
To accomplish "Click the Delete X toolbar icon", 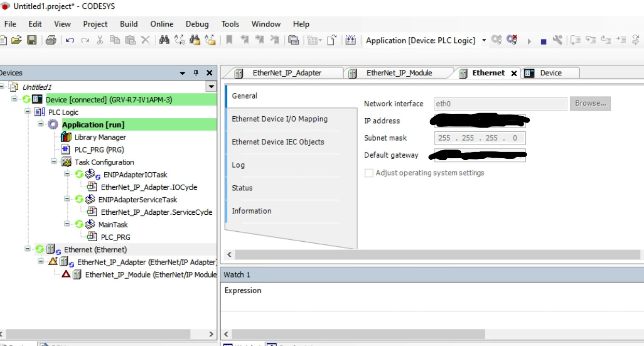I will pyautogui.click(x=145, y=40).
